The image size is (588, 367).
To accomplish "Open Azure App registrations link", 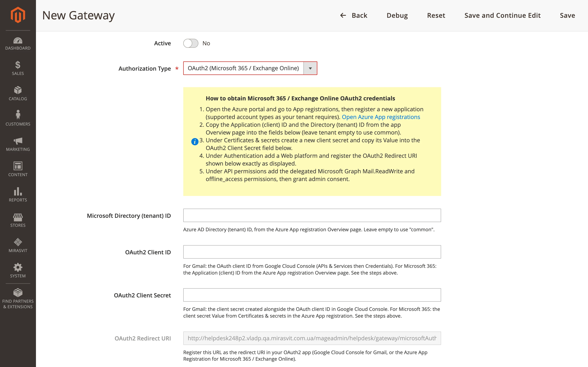I will (x=381, y=117).
